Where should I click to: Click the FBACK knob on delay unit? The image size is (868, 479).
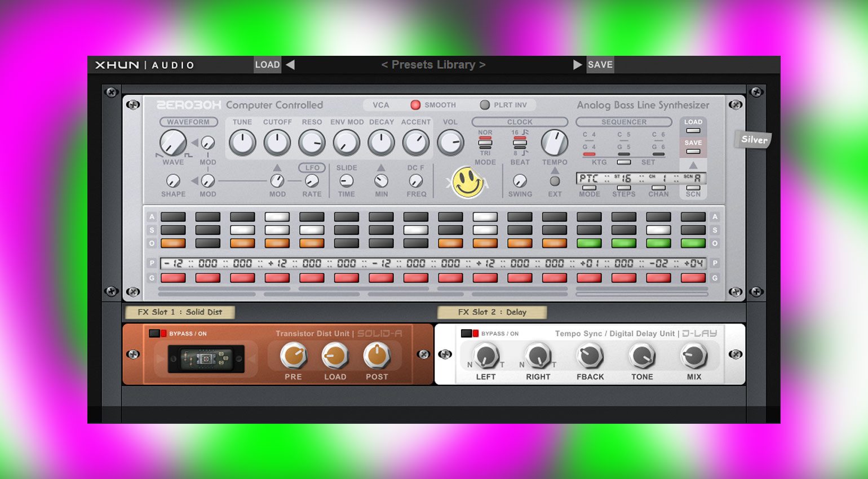(590, 356)
